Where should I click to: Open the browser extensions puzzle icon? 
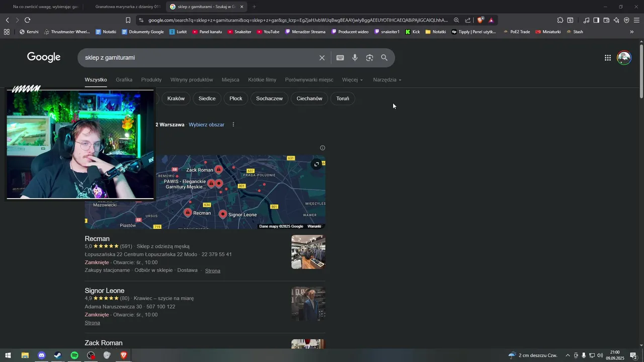click(x=560, y=20)
